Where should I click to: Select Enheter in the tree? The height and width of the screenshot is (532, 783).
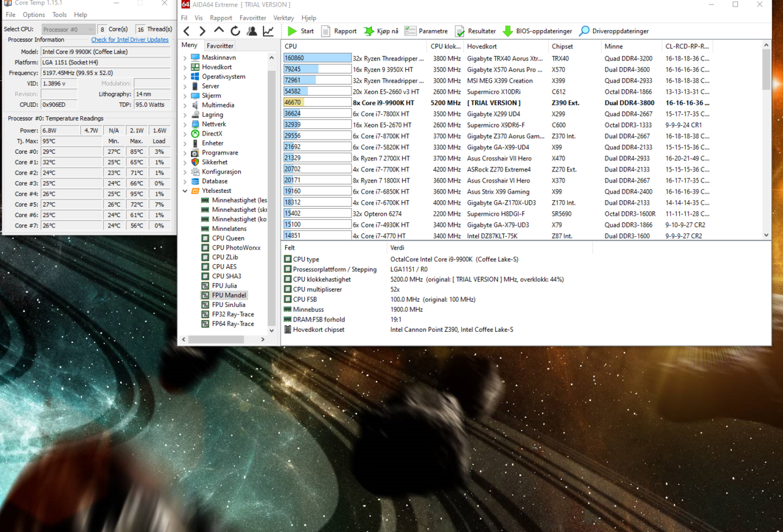(x=213, y=143)
